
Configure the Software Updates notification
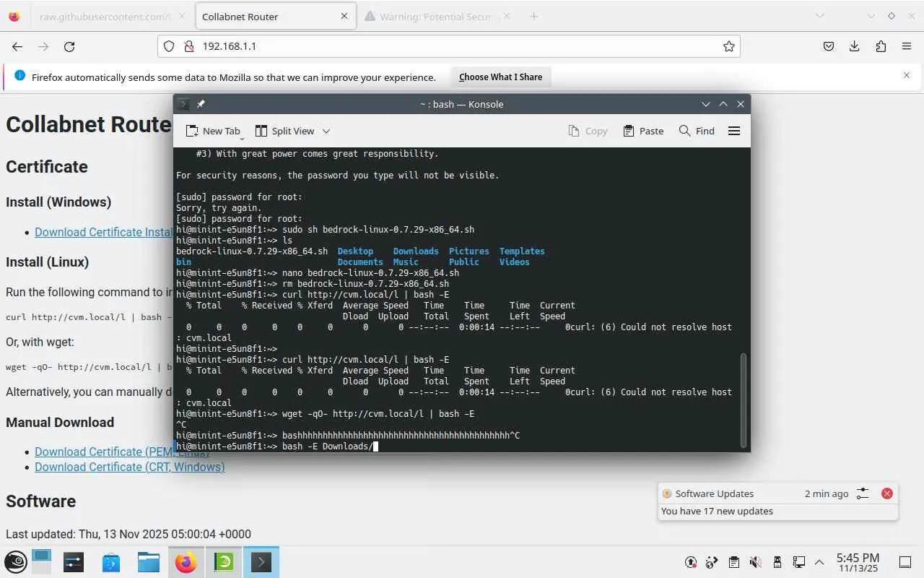863,493
